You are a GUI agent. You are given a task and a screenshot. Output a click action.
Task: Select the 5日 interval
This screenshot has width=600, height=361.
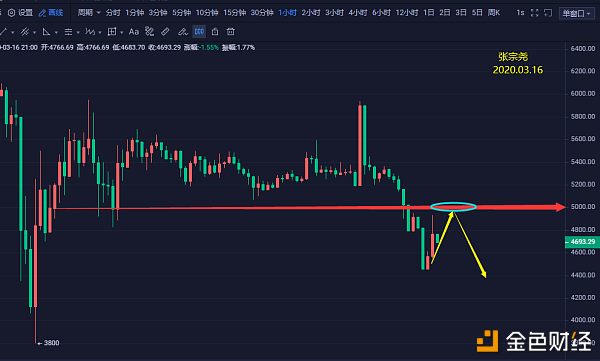(477, 13)
